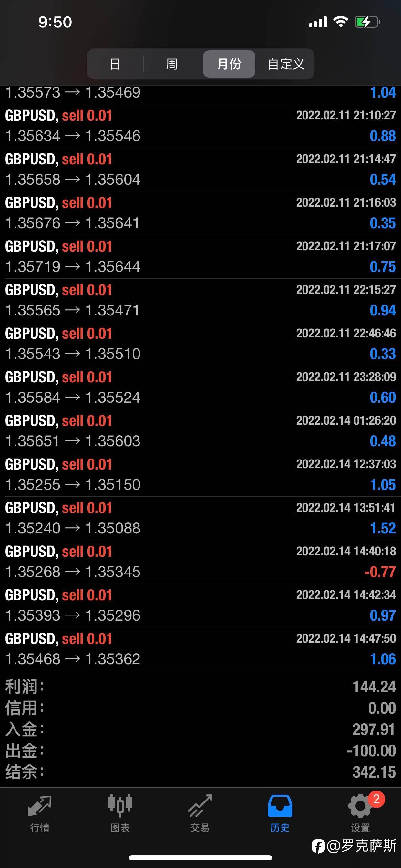Image resolution: width=401 pixels, height=868 pixels.
Task: Open the trade closed at 2022.02.11 21:17:07
Action: tap(200, 257)
